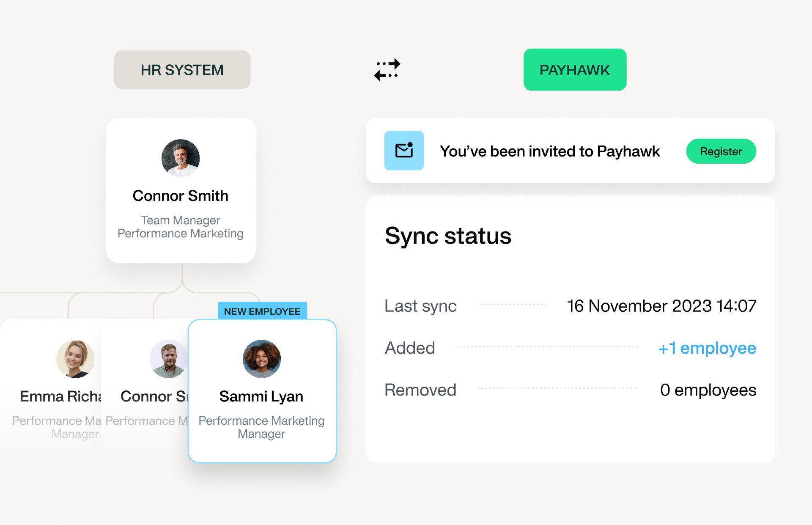Image resolution: width=812 pixels, height=525 pixels.
Task: Click Emma's avatar photo
Action: pyautogui.click(x=75, y=359)
